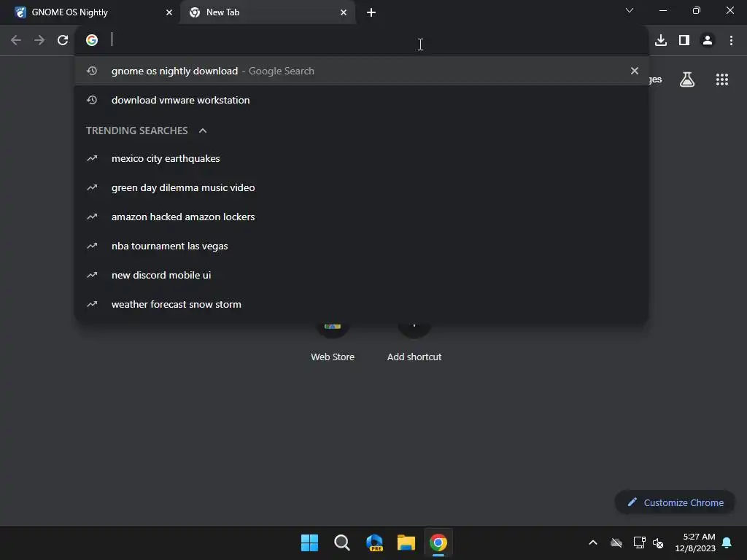Viewport: 747px width, 560px height.
Task: Click Chrome icon in taskbar
Action: (x=438, y=542)
